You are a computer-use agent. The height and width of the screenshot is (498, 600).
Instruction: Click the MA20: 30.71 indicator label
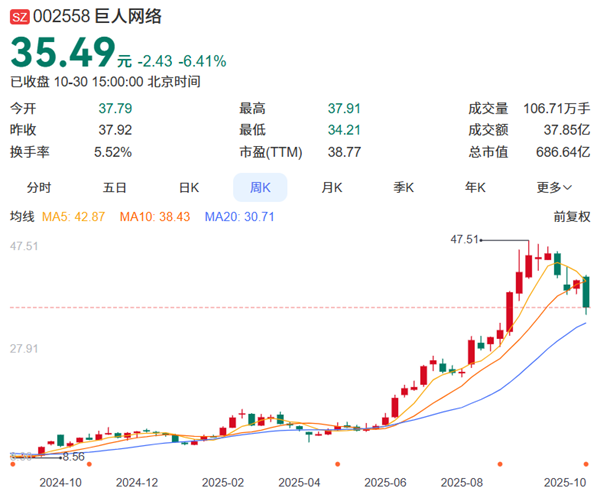pyautogui.click(x=240, y=217)
